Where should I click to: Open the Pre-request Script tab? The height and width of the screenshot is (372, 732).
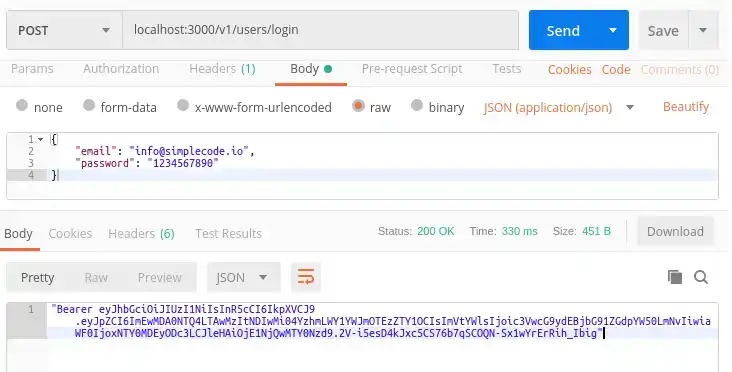pyautogui.click(x=412, y=69)
